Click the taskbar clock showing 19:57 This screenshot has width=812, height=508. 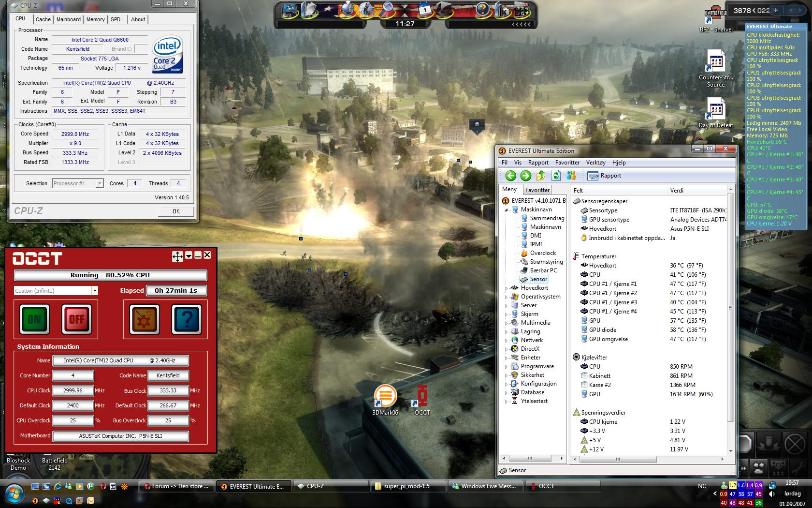point(792,483)
